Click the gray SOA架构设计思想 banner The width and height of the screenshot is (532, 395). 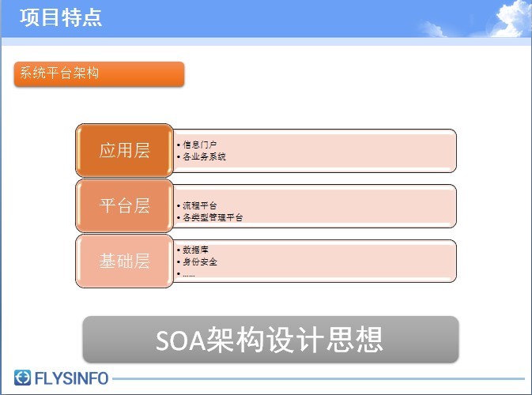(x=270, y=340)
